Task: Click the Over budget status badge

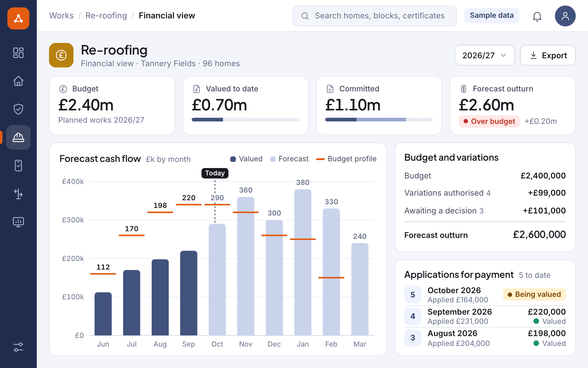Action: pyautogui.click(x=489, y=121)
